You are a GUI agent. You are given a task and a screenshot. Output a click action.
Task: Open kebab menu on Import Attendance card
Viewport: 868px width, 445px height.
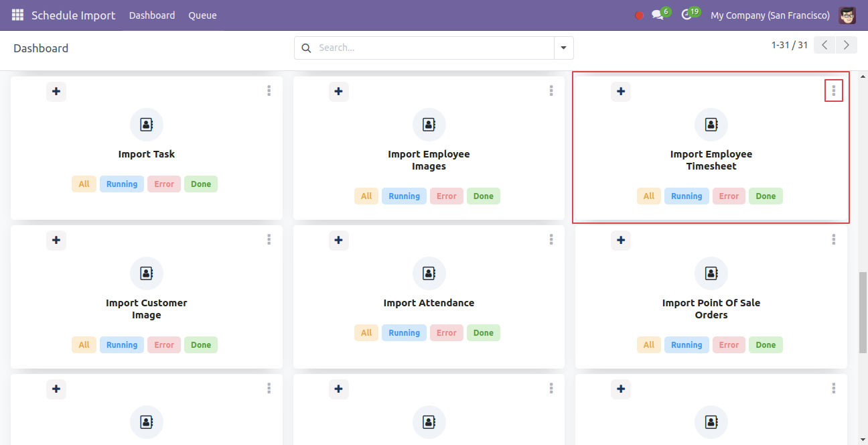tap(551, 239)
